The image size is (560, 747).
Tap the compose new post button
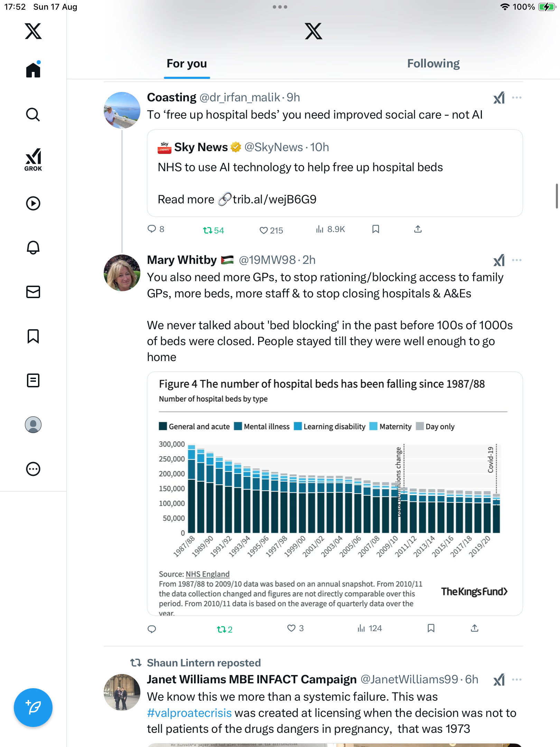coord(33,708)
